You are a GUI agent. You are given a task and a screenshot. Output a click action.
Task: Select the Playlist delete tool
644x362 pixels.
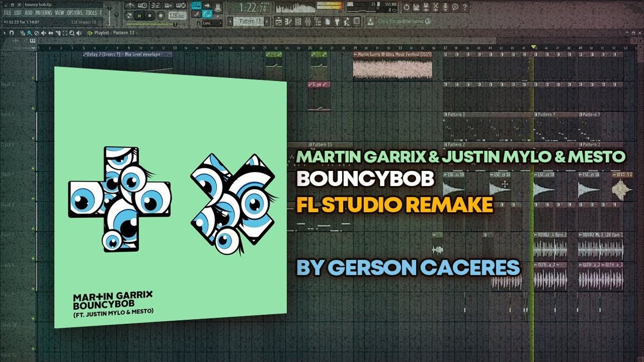coord(37,33)
